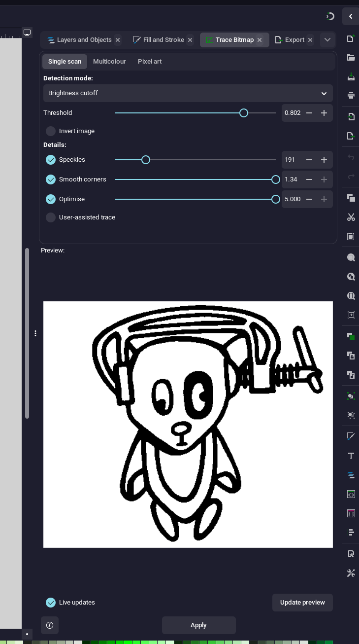Click the Import file icon
359x644 pixels.
click(351, 117)
